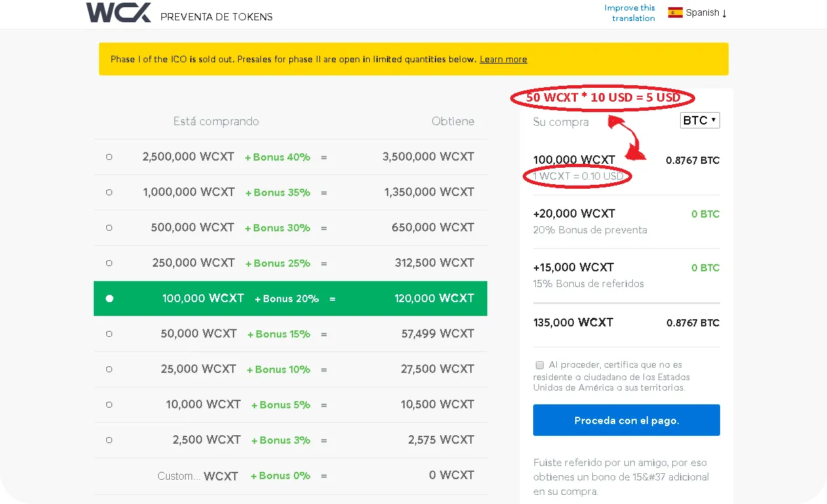
Task: Click the 120,000 WCXT result
Action: (x=434, y=298)
